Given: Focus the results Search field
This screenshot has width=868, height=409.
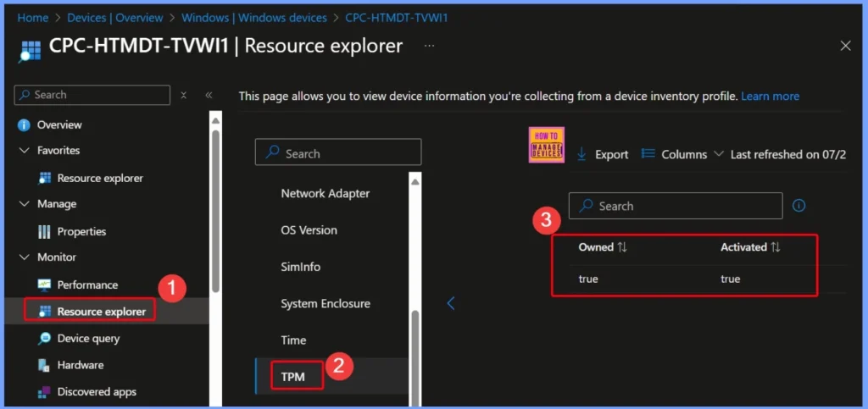Looking at the screenshot, I should (x=676, y=206).
